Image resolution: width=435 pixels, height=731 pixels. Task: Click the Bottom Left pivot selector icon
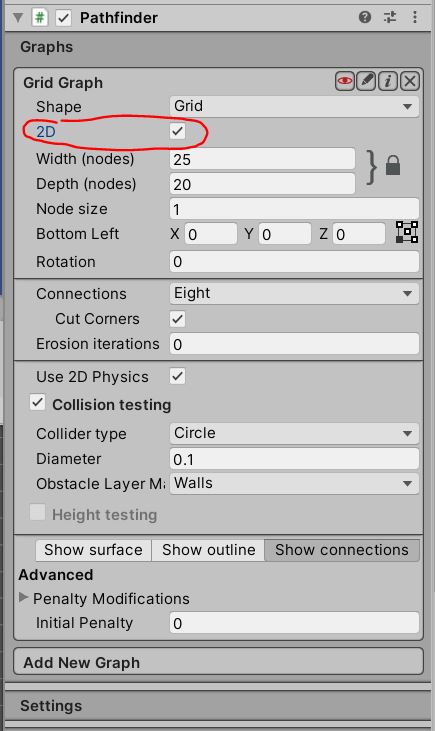407,232
